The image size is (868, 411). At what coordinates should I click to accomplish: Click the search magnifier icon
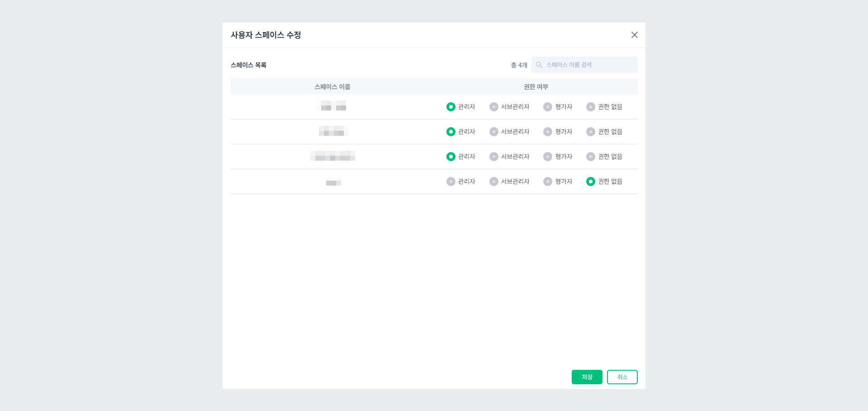539,64
